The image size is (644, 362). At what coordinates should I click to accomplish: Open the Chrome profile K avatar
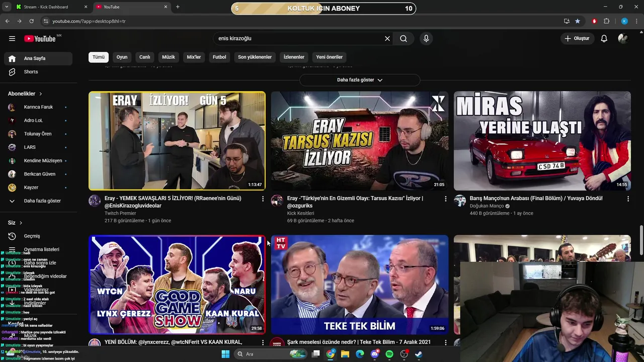click(x=624, y=21)
